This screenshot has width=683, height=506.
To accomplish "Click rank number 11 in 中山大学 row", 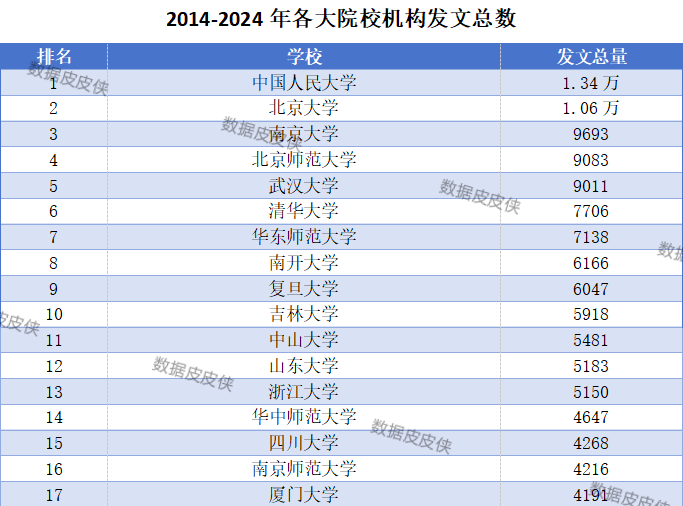I will (54, 340).
